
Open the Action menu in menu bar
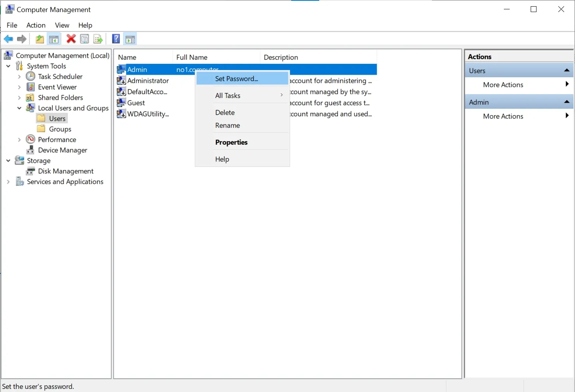[36, 25]
